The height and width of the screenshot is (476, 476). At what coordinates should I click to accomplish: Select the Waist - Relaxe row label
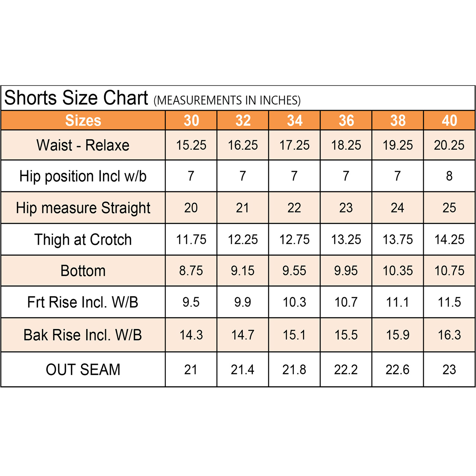[x=83, y=145]
